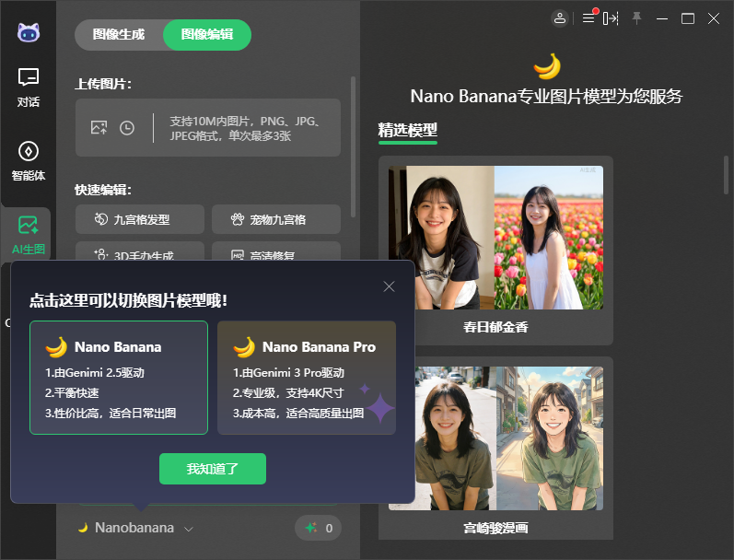Open the 对话 chat section

click(x=28, y=87)
